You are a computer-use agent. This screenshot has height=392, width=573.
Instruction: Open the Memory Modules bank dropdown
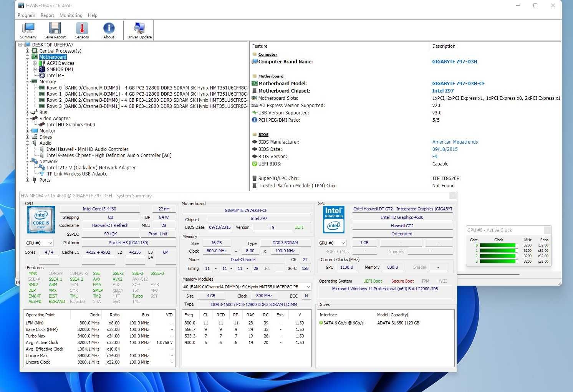pos(247,287)
